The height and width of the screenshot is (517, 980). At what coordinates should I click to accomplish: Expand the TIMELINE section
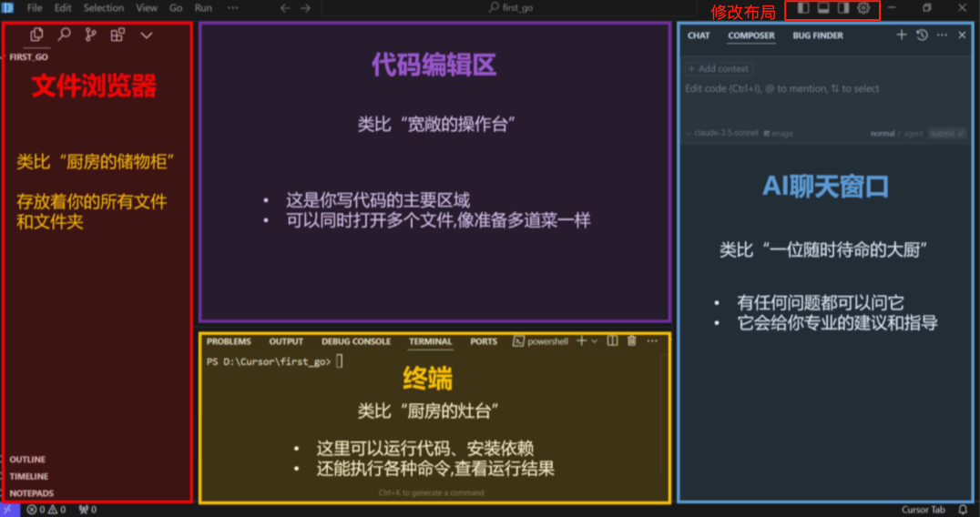[x=29, y=476]
